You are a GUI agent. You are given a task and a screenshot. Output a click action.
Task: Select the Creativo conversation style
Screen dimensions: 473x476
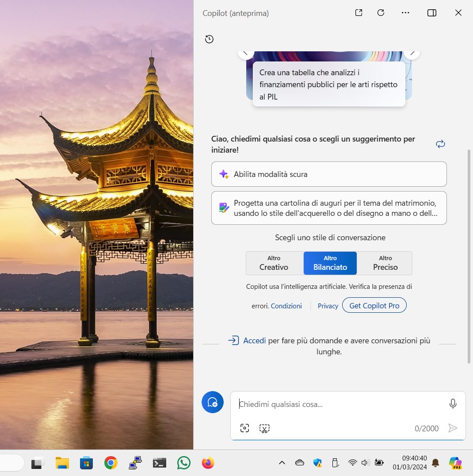coord(275,263)
